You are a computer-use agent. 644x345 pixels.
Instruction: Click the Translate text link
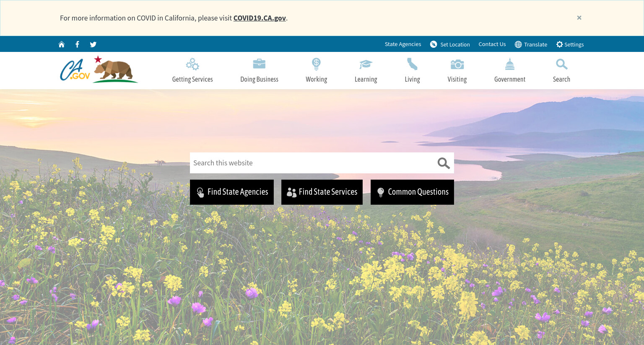tap(535, 44)
